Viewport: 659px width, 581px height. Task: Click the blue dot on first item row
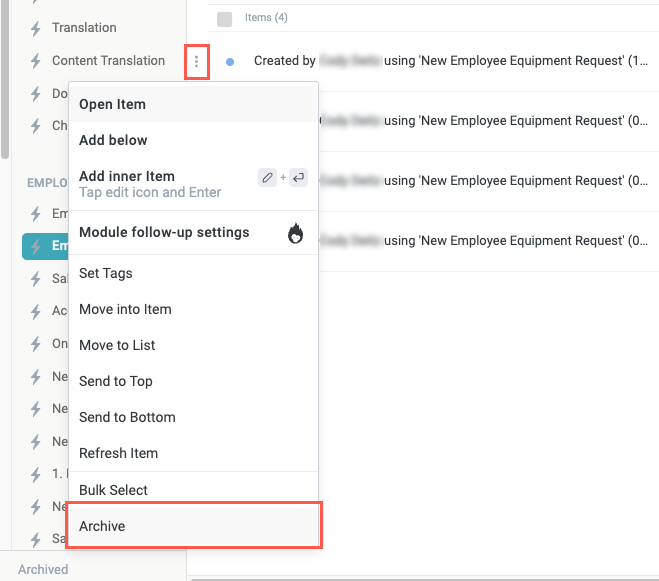pos(230,62)
